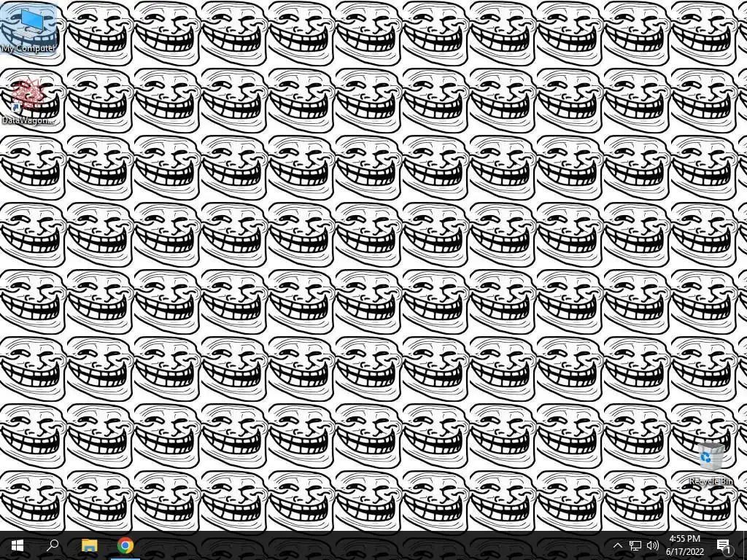Click the My Computer label text
This screenshot has width=747, height=560.
point(28,48)
